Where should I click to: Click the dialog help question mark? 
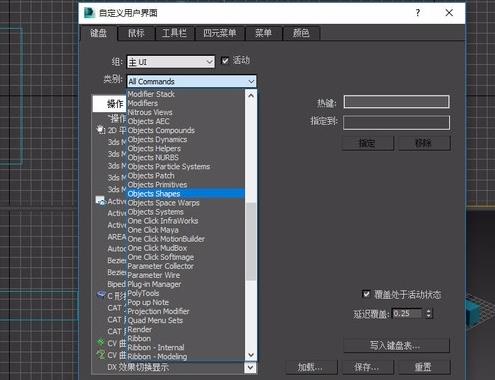point(418,13)
